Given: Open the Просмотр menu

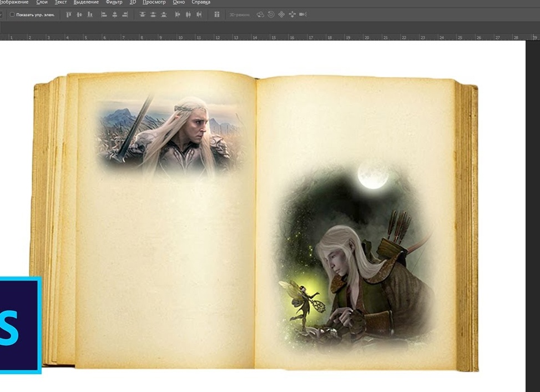Looking at the screenshot, I should click(x=154, y=2).
